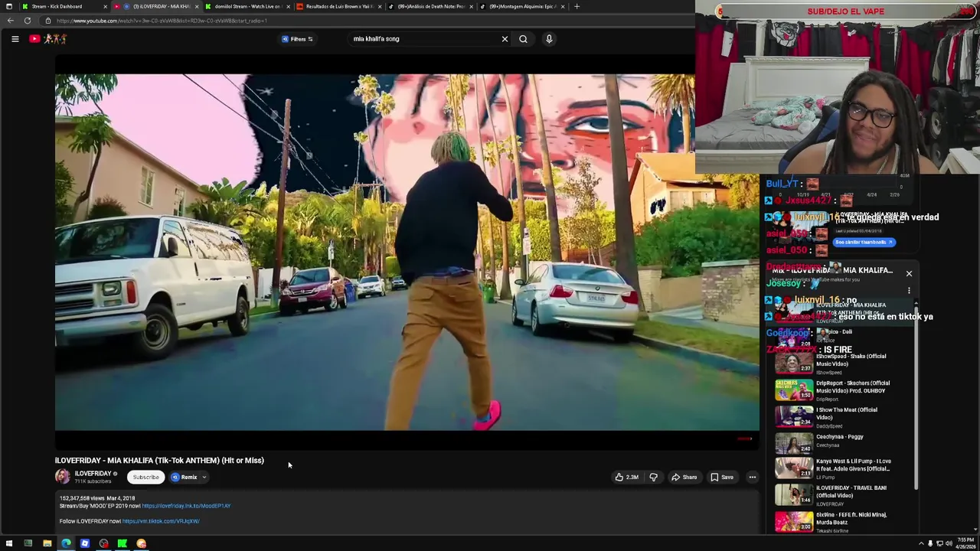Go back with the browser back arrow

[11, 21]
